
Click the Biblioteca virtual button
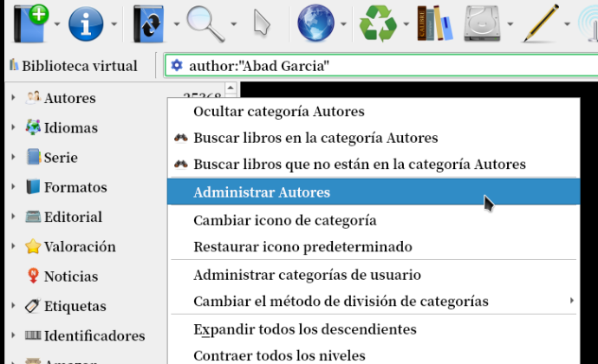(73, 66)
